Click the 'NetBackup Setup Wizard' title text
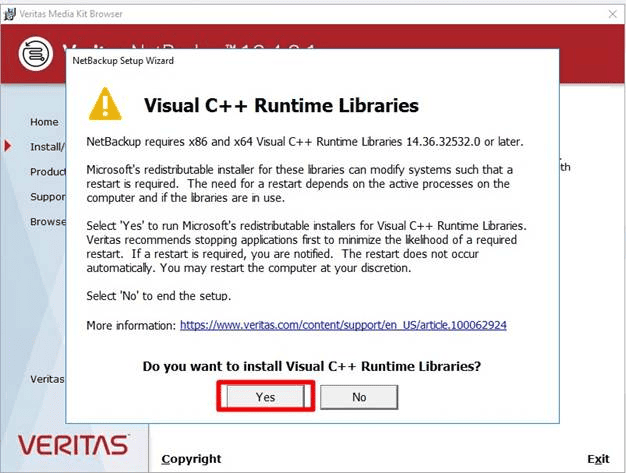Image resolution: width=626 pixels, height=473 pixels. tap(123, 61)
